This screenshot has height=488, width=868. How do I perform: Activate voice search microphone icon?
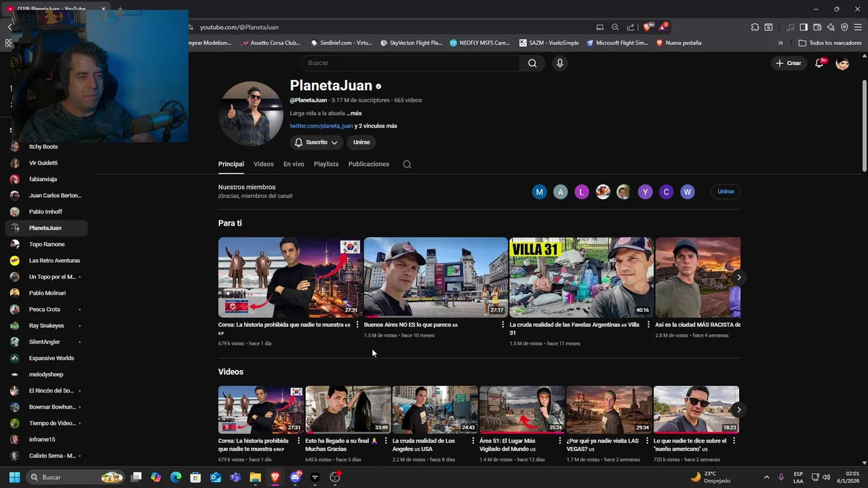[559, 63]
